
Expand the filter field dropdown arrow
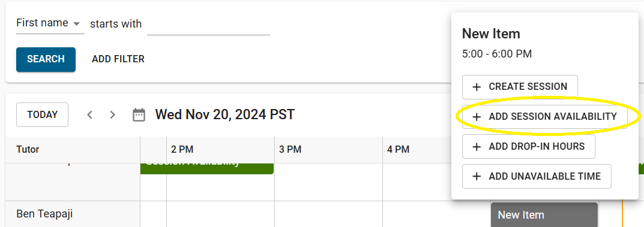pos(76,24)
